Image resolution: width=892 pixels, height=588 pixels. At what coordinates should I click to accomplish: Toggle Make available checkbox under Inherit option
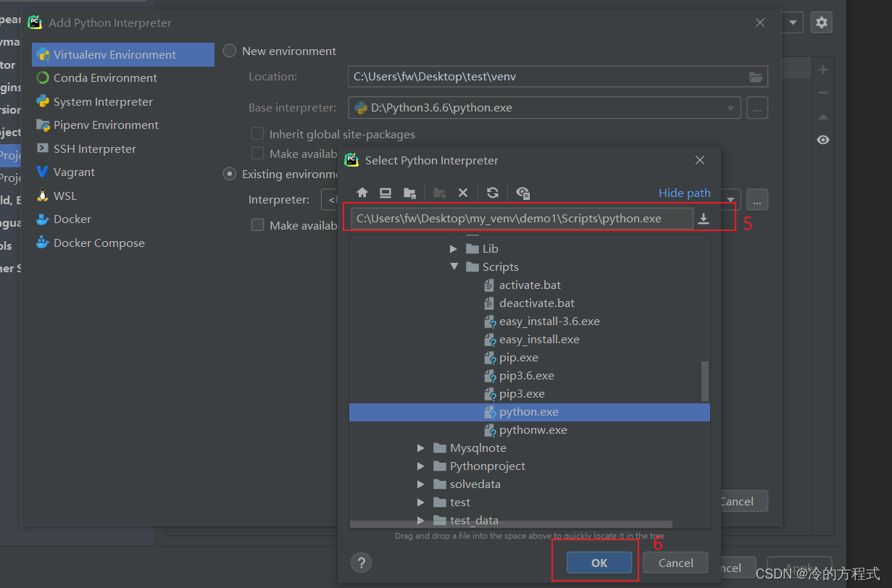coord(257,154)
